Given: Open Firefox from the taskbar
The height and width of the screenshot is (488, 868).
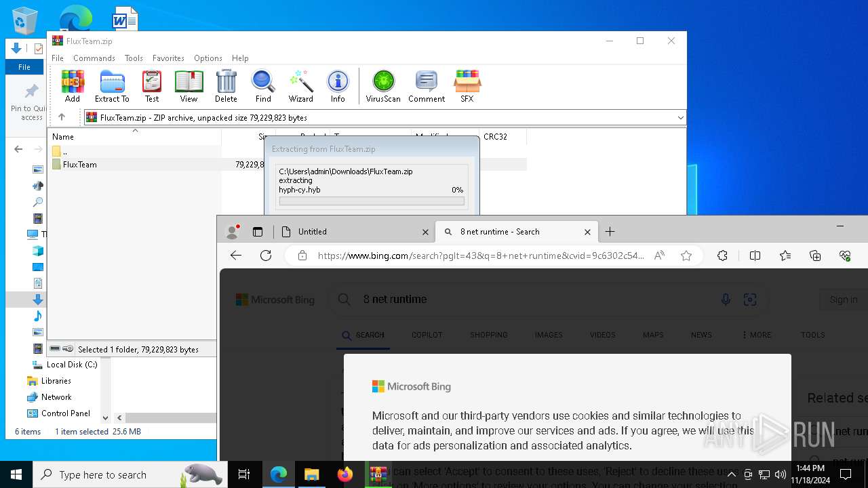Looking at the screenshot, I should click(345, 474).
